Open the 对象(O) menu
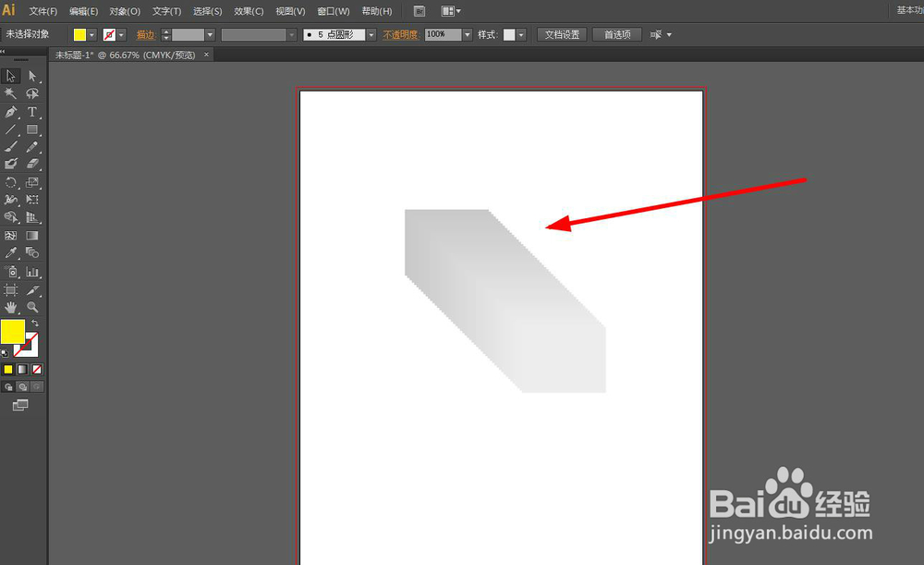The image size is (924, 565). pyautogui.click(x=125, y=11)
